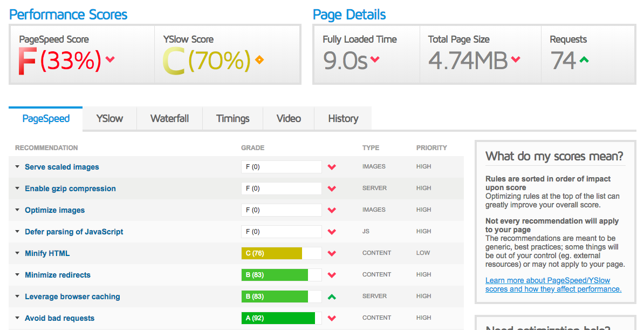Open the Minify HTML recommendation link
The image size is (644, 330).
coord(47,253)
